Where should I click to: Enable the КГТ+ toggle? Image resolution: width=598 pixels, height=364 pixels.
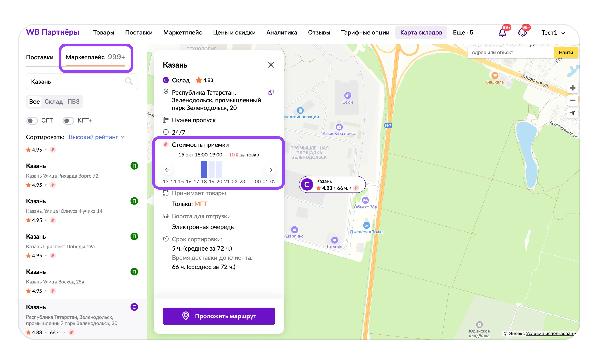pos(68,121)
